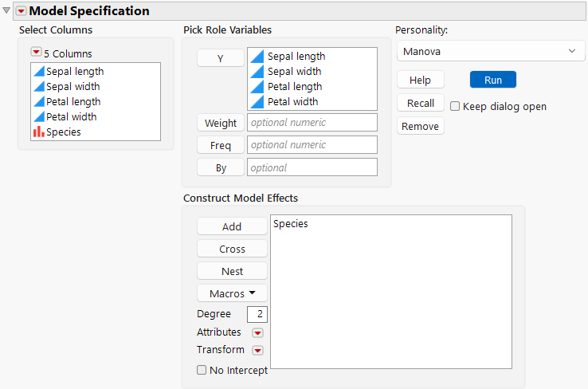
Task: Click the Transform red triangle icon
Action: pos(257,350)
